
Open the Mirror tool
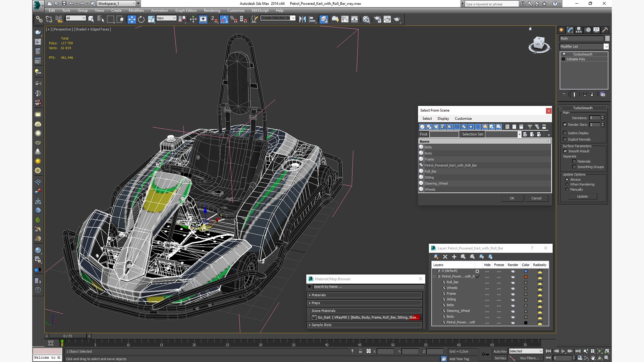tap(303, 19)
